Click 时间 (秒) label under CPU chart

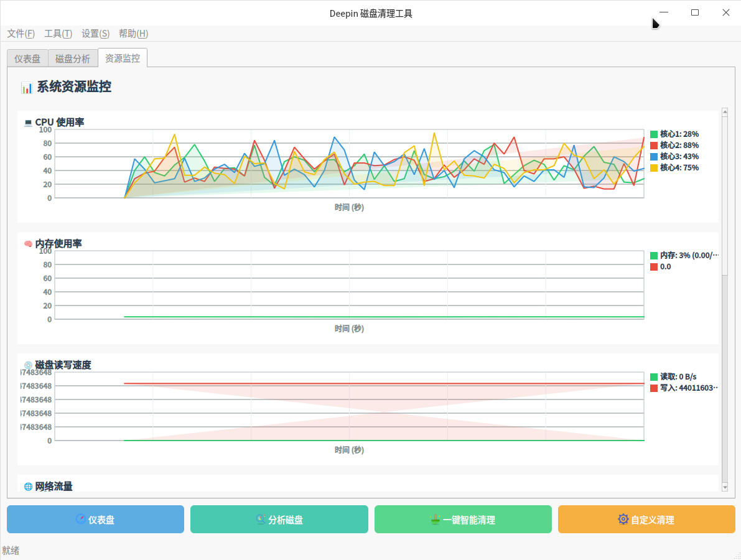coord(349,207)
